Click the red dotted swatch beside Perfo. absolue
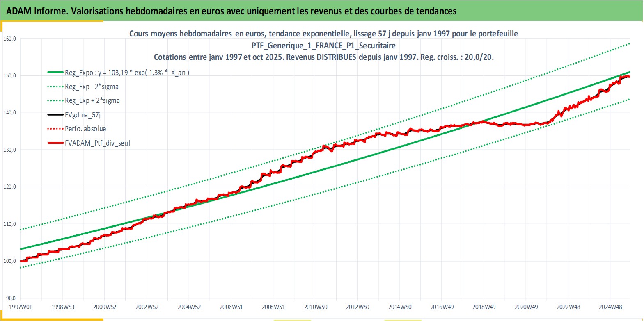Image resolution: width=644 pixels, height=321 pixels. coord(55,129)
